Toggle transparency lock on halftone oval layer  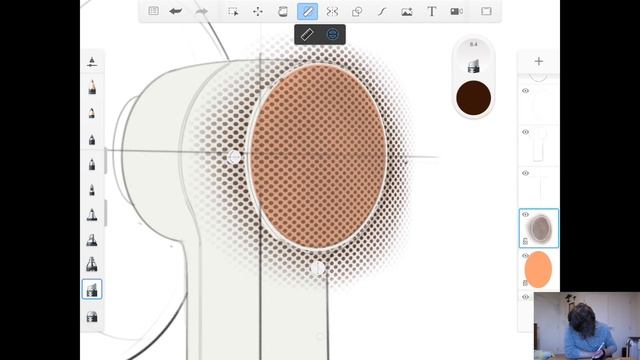525,241
